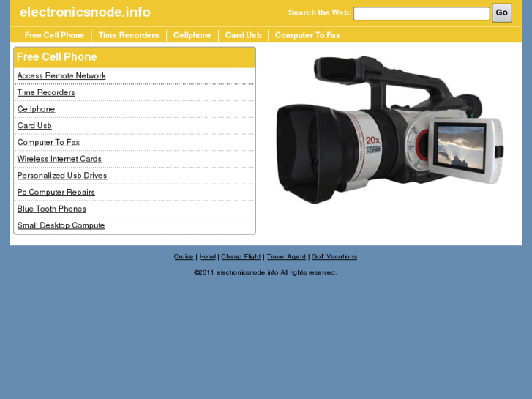Click the Blue Tooth Phones link
Viewport: 532px width, 399px height.
[x=52, y=209]
